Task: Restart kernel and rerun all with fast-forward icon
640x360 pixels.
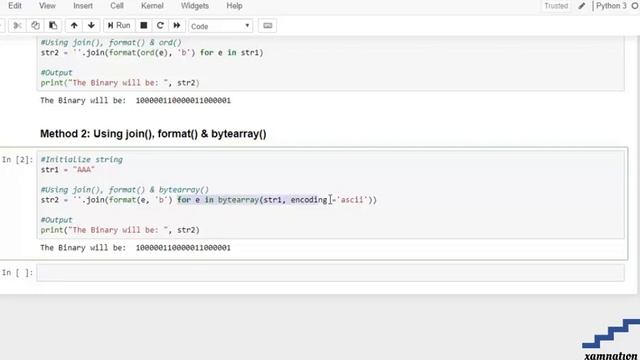Action: pyautogui.click(x=177, y=26)
